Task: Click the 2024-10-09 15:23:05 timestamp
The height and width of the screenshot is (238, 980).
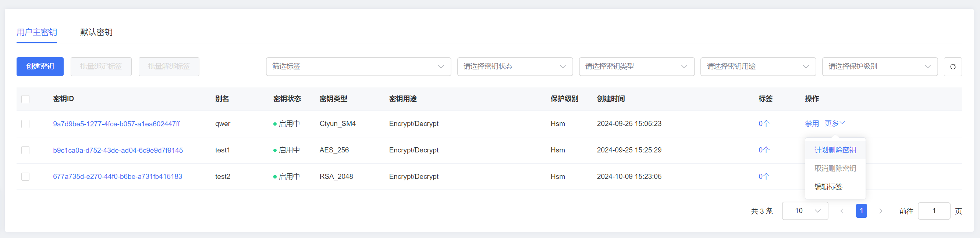Action: [629, 177]
